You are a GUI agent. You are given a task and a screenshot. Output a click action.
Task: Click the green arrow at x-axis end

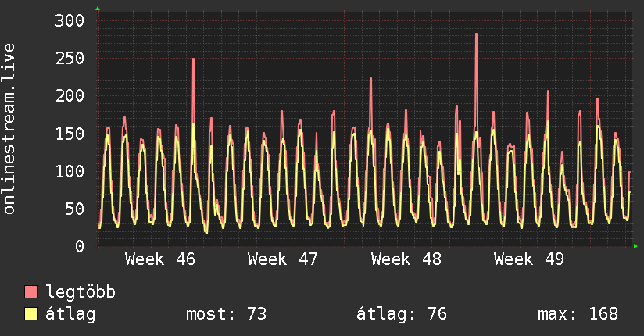click(x=636, y=246)
